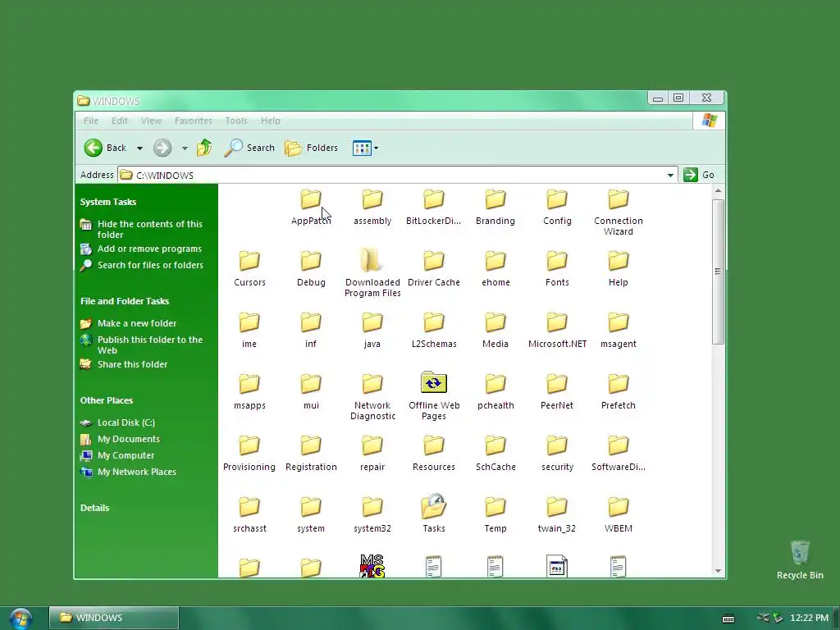Screen dimensions: 840x630
Task: Click the 12:22 PM clock in tray
Action: pyautogui.click(x=809, y=618)
